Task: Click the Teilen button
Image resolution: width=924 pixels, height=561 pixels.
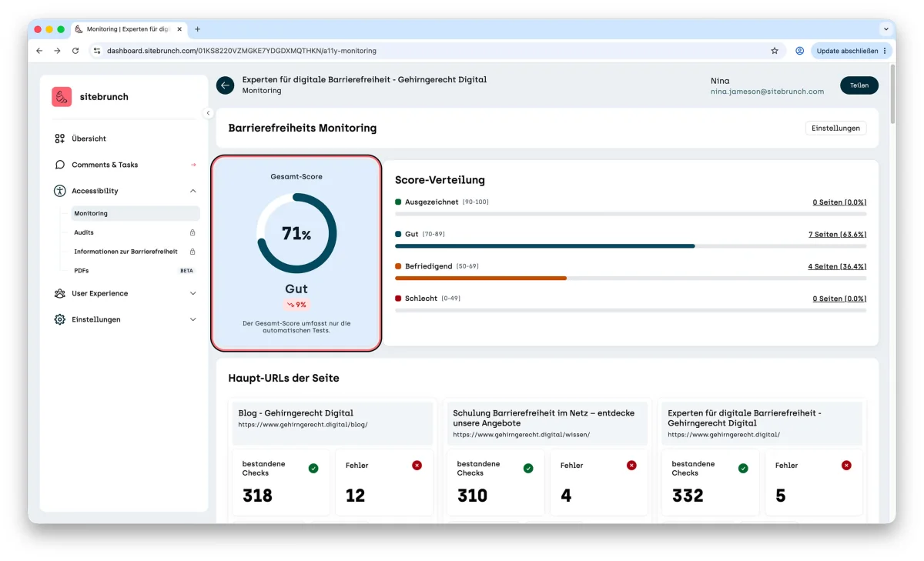Action: tap(859, 85)
